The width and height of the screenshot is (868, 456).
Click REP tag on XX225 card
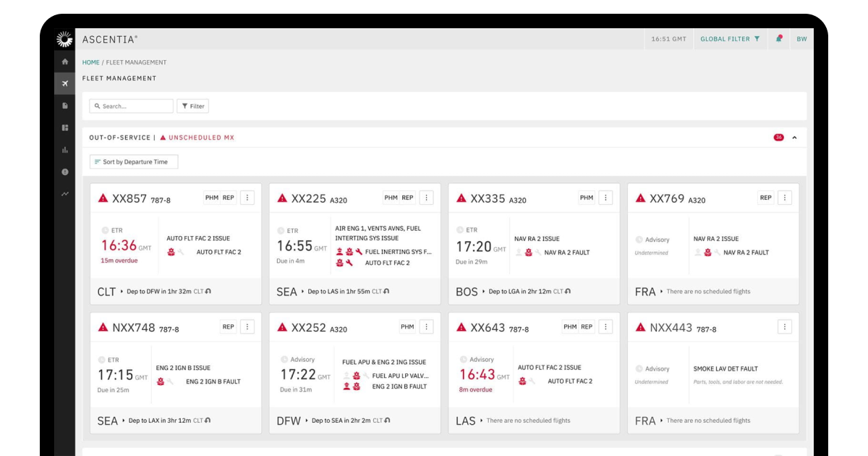(408, 198)
